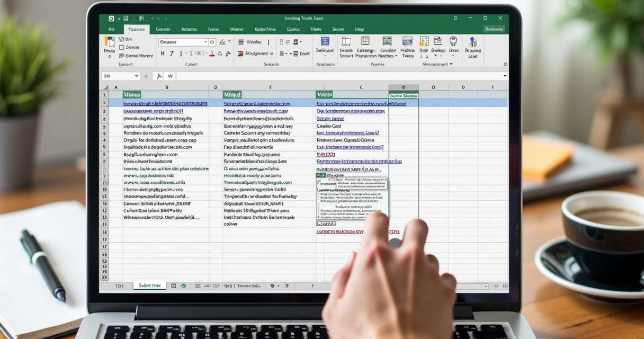Select the conditional formatting icon
The width and height of the screenshot is (644, 339).
[x=387, y=41]
